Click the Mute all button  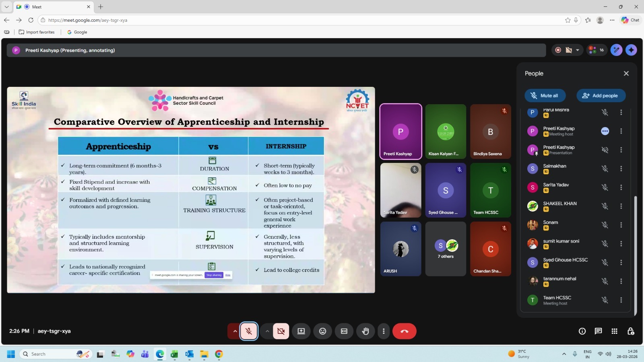pyautogui.click(x=545, y=96)
